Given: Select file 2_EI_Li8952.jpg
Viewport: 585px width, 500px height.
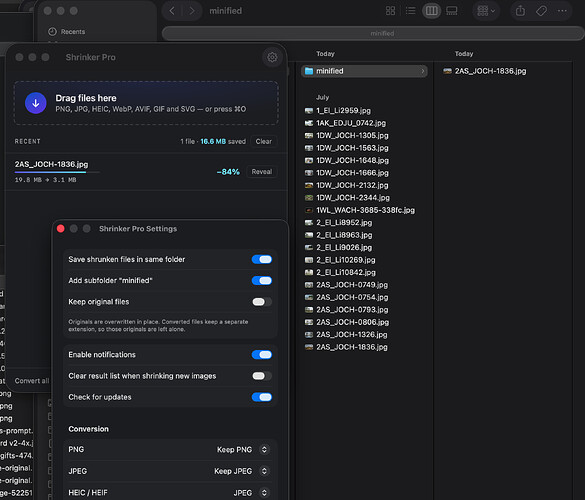Looking at the screenshot, I should pos(344,222).
